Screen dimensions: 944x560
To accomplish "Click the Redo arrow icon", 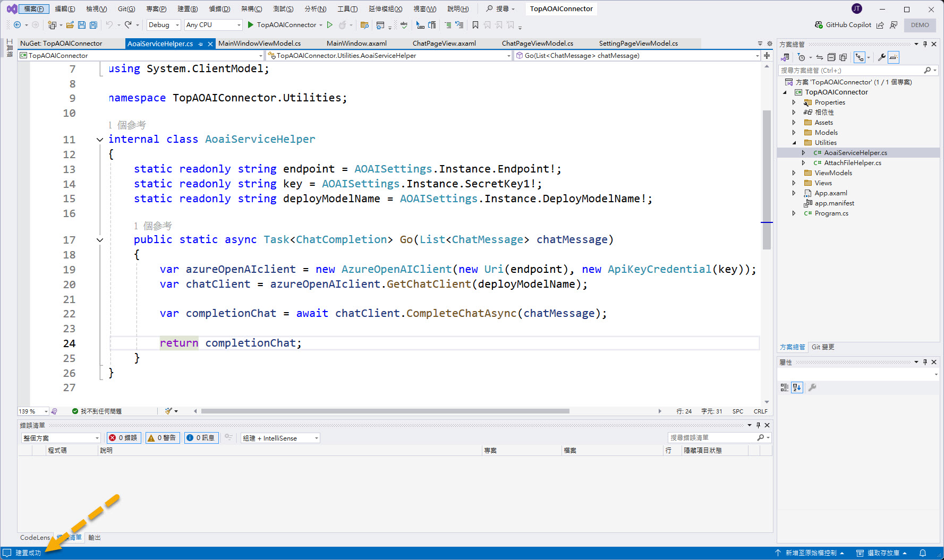I will point(128,25).
